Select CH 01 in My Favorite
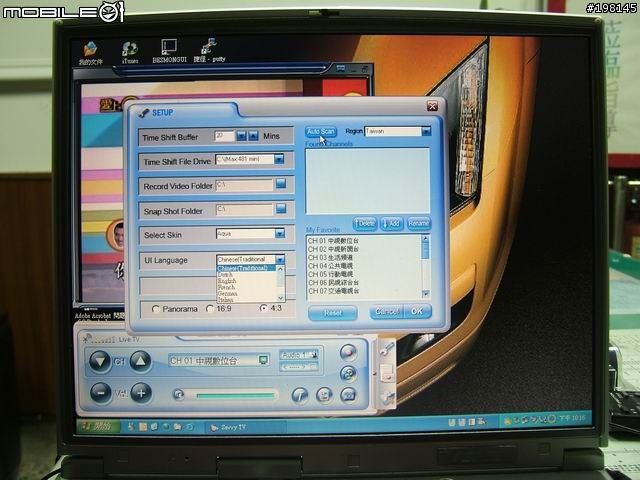640x480 pixels. tap(333, 241)
